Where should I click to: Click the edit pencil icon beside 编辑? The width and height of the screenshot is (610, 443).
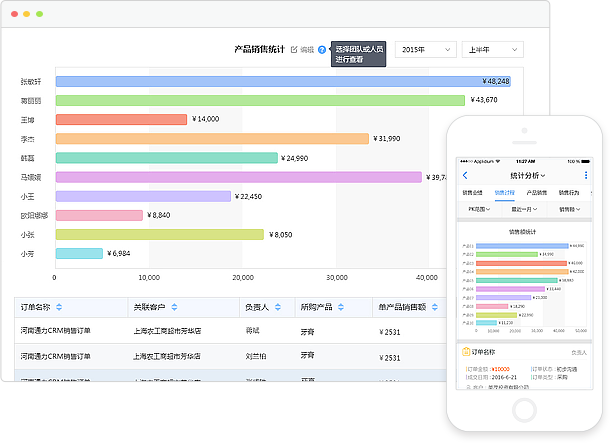click(x=294, y=49)
